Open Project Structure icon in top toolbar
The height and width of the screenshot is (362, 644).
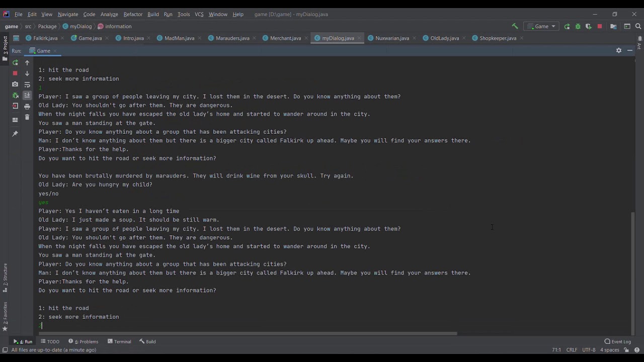pyautogui.click(x=613, y=26)
